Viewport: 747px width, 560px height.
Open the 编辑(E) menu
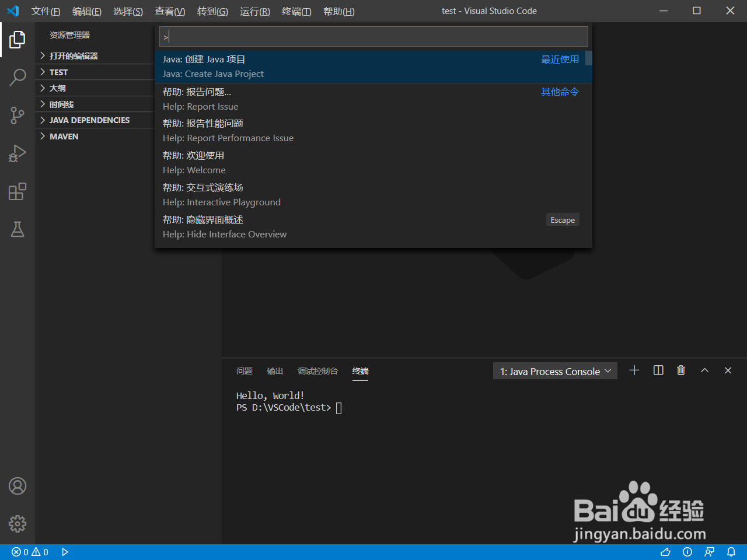coord(87,11)
